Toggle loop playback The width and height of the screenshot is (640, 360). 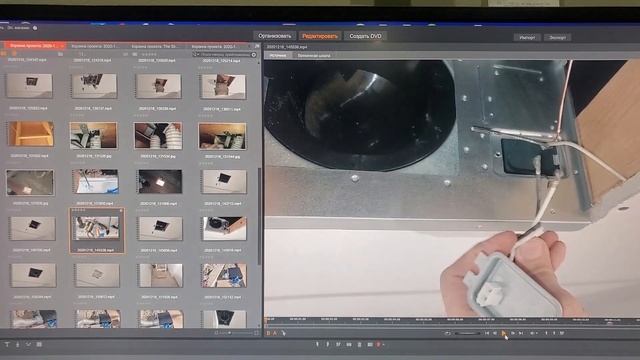coord(447,333)
